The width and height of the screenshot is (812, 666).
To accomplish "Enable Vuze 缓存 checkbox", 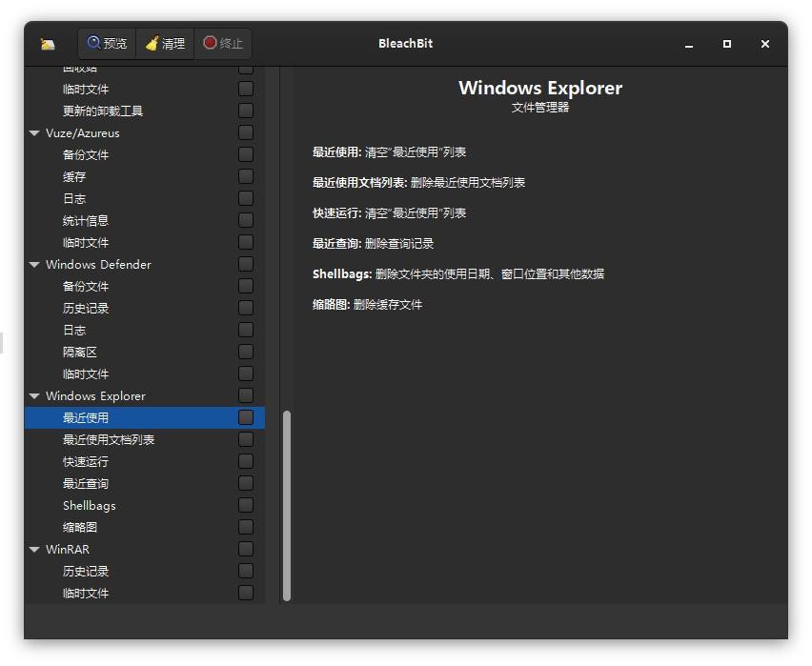I will [246, 176].
